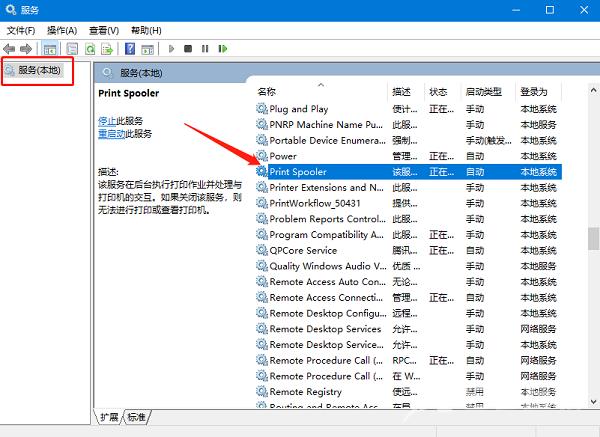Open the 查看(V) menu

pyautogui.click(x=104, y=30)
